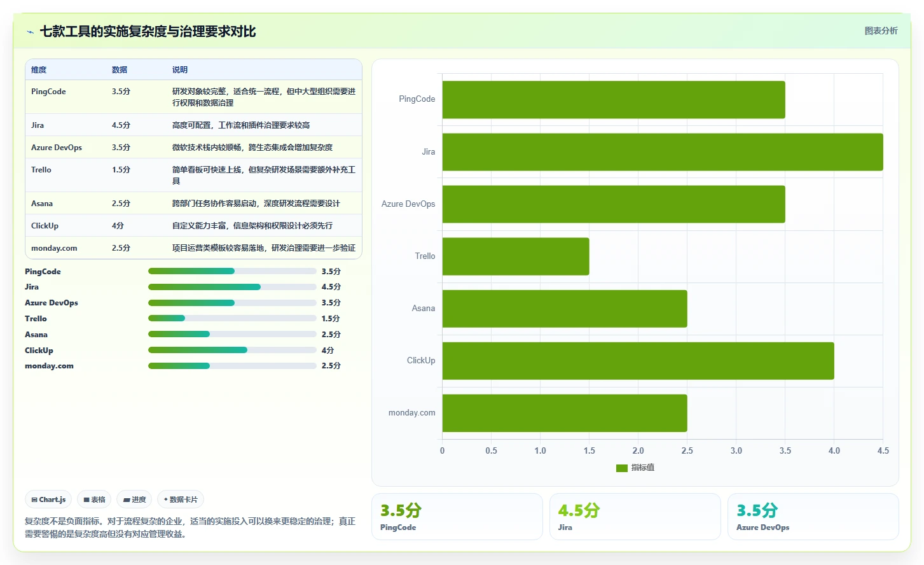Click the 数据 column header
The height and width of the screenshot is (565, 924).
(120, 70)
